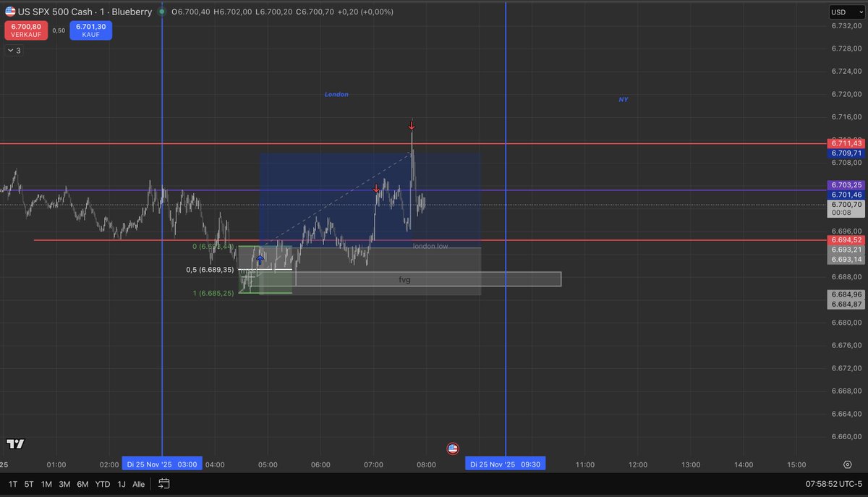868x497 pixels.
Task: Click the london low label
Action: [430, 246]
